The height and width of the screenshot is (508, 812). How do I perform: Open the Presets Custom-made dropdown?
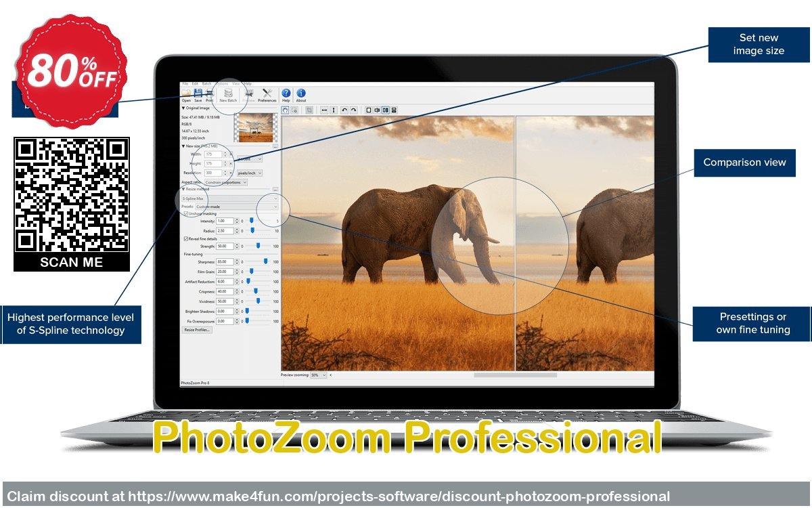tap(237, 207)
